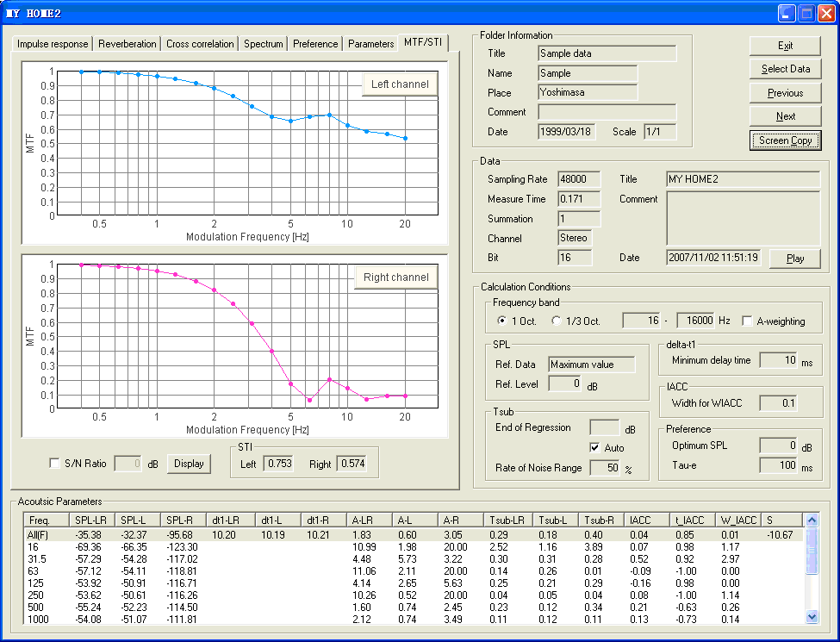
Task: Click the Data Comment text area
Action: coord(743,218)
